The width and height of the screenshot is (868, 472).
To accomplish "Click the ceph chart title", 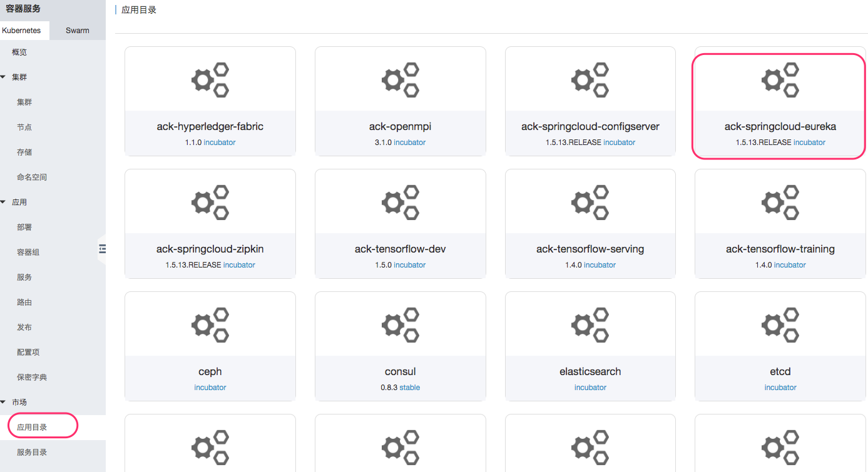I will click(x=210, y=371).
